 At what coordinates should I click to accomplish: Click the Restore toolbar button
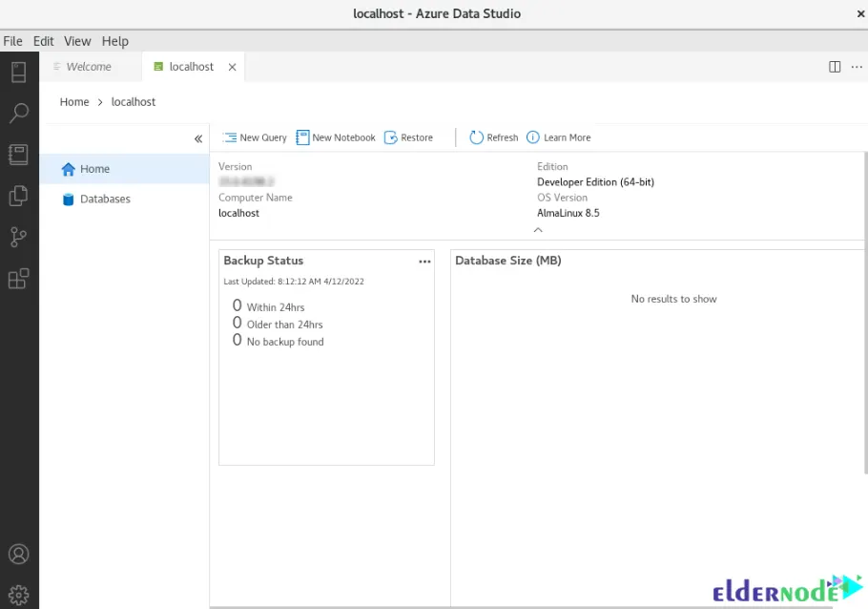click(x=408, y=137)
